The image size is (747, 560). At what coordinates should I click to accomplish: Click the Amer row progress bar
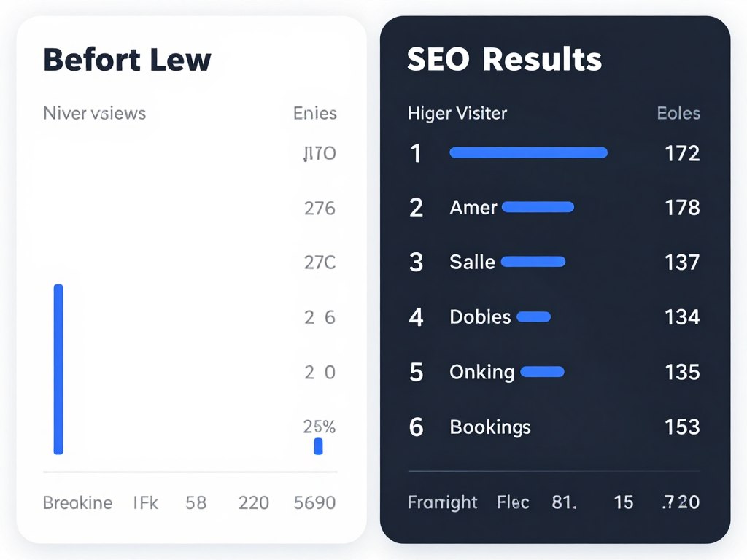click(538, 207)
